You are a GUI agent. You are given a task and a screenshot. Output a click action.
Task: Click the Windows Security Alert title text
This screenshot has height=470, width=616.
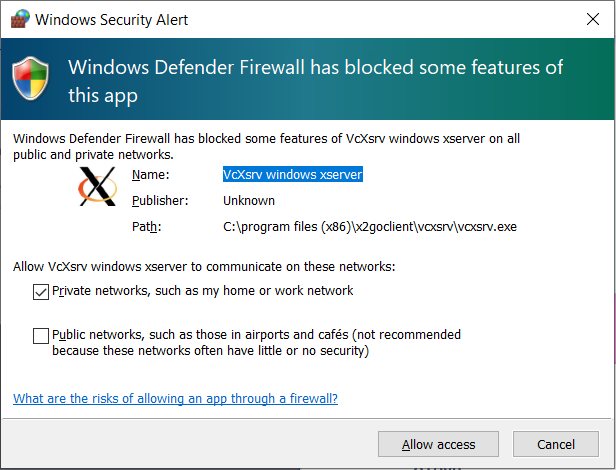click(112, 20)
